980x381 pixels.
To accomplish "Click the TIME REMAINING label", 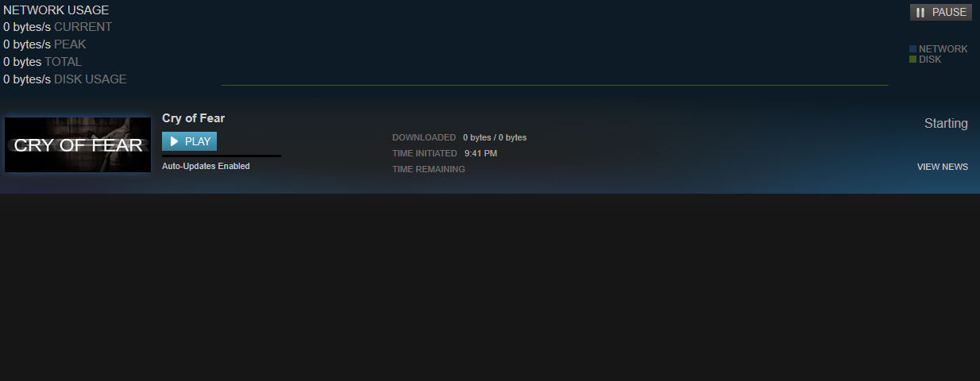I will 429,169.
